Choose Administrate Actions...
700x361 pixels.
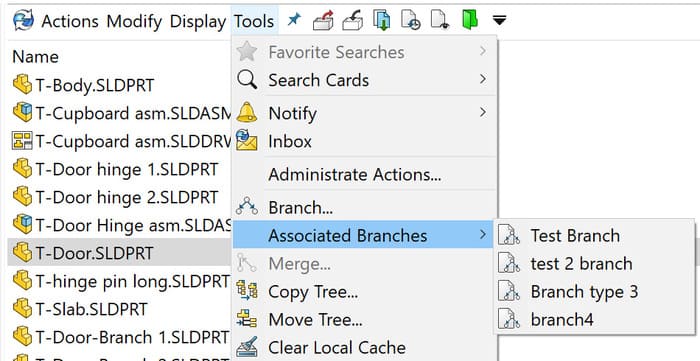[x=365, y=174]
